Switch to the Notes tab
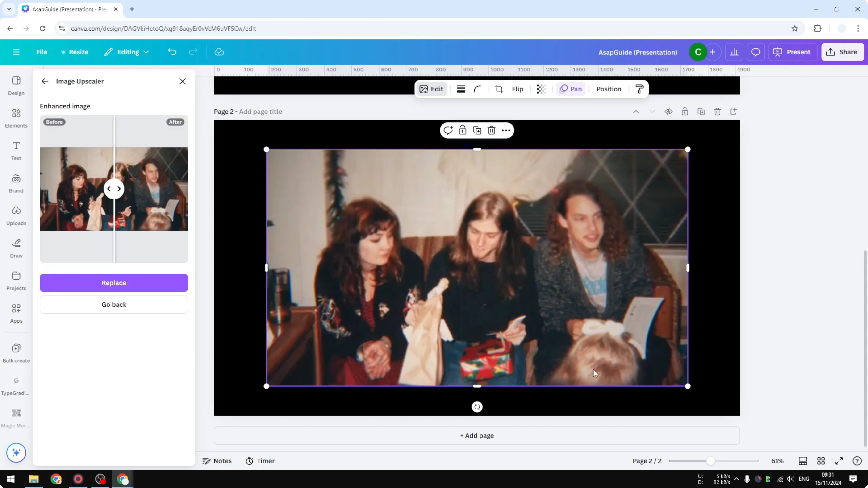This screenshot has width=868, height=488. tap(217, 461)
